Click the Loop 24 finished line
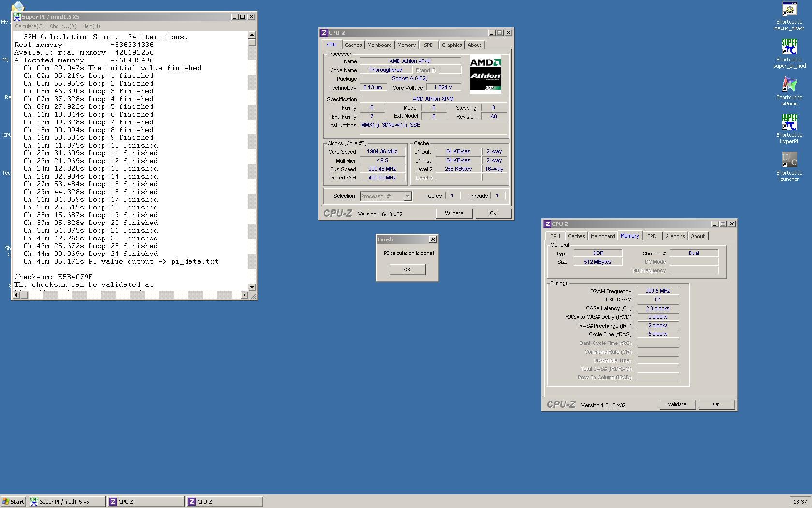Screen dimensions: 812x508 pyautogui.click(x=91, y=254)
